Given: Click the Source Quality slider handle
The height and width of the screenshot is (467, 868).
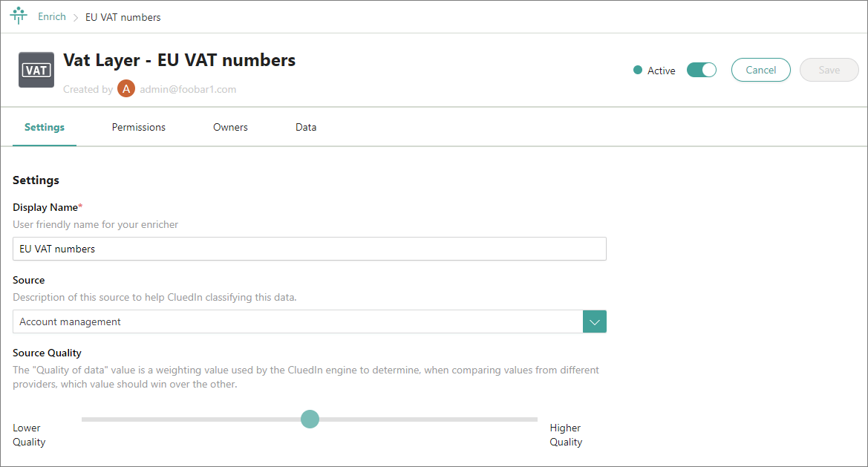Looking at the screenshot, I should (x=310, y=419).
